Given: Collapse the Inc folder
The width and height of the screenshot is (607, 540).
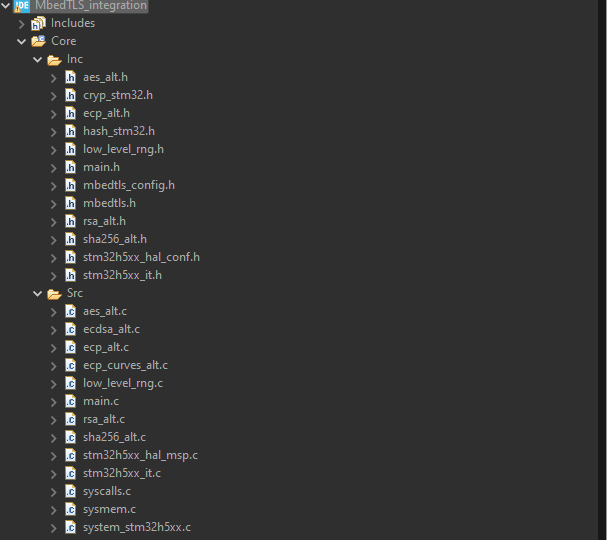Looking at the screenshot, I should (x=38, y=59).
